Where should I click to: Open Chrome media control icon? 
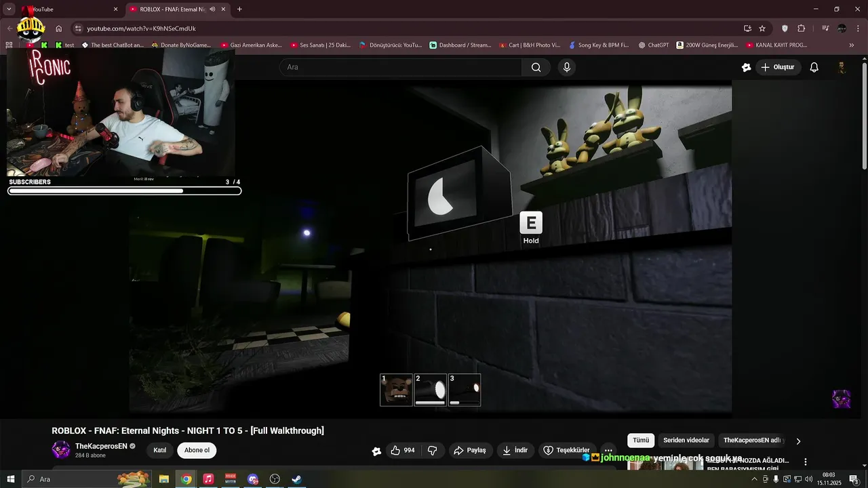[x=825, y=28]
